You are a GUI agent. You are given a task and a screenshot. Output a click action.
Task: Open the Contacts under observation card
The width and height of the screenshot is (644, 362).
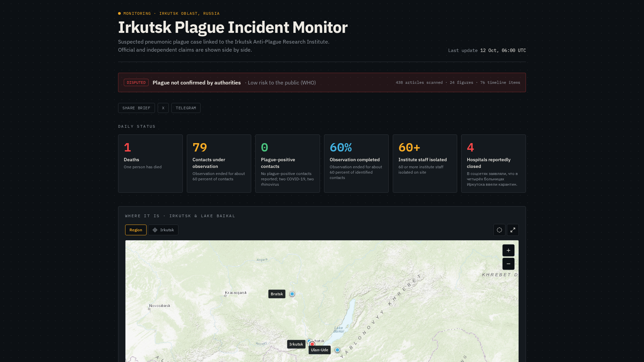pyautogui.click(x=219, y=164)
